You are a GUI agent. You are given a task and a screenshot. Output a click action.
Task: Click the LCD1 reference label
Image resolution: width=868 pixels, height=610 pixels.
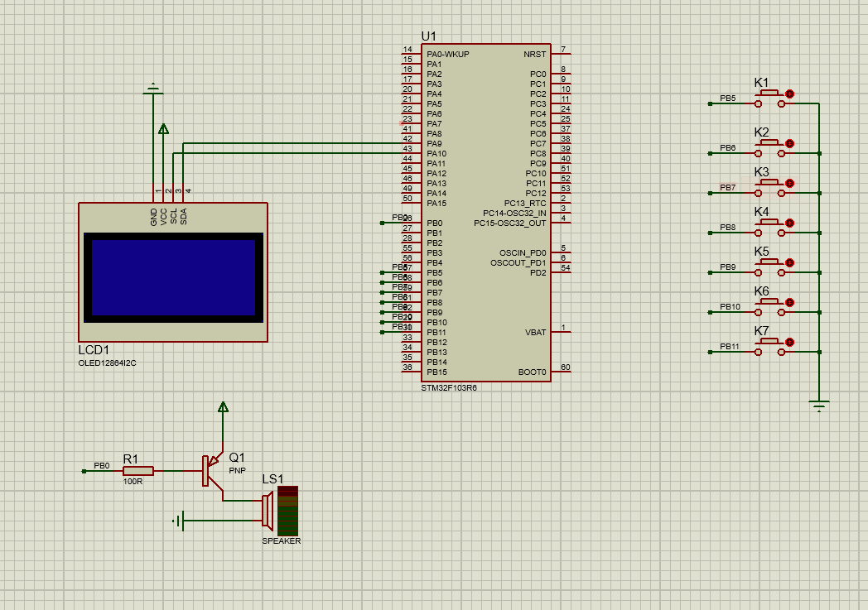(x=94, y=350)
